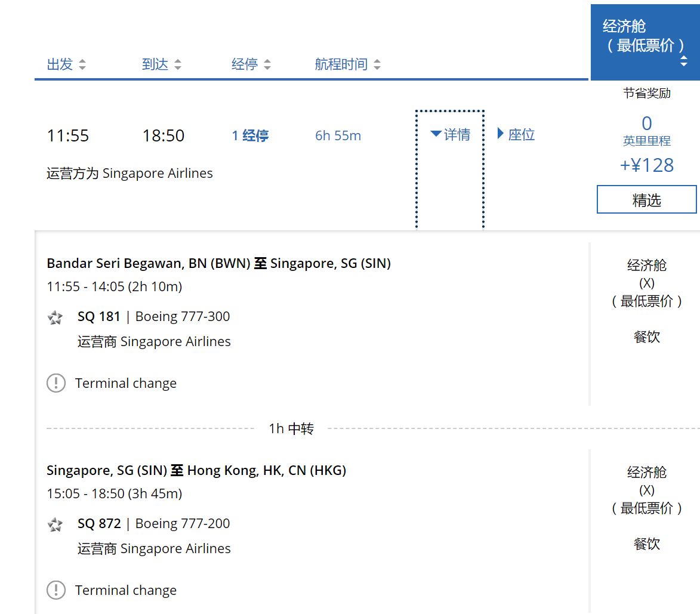The height and width of the screenshot is (614, 700).
Task: Click the 0 英里里程 miles value
Action: point(646,130)
